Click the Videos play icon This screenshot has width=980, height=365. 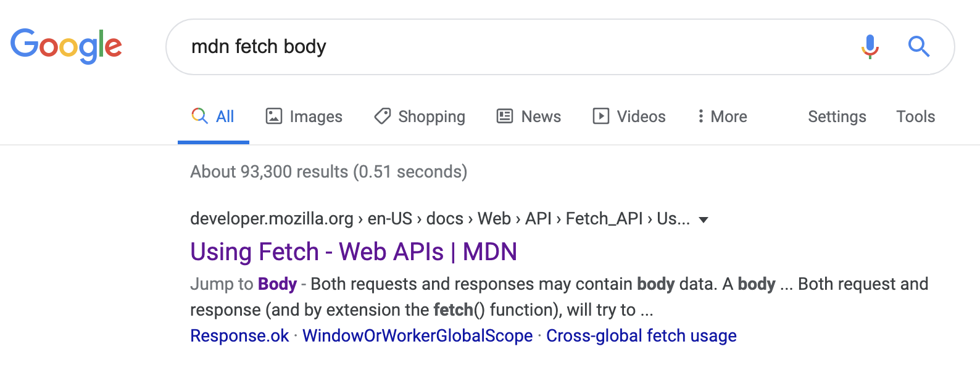point(601,116)
